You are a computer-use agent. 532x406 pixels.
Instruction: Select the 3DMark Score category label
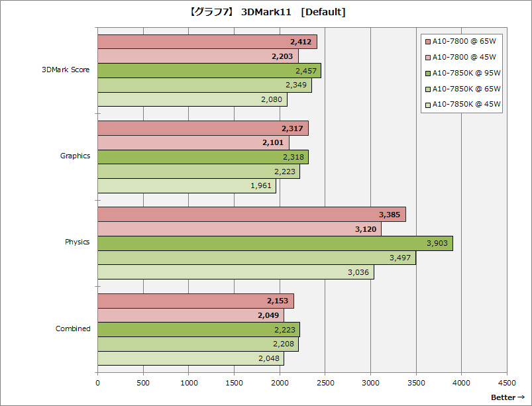coord(65,70)
